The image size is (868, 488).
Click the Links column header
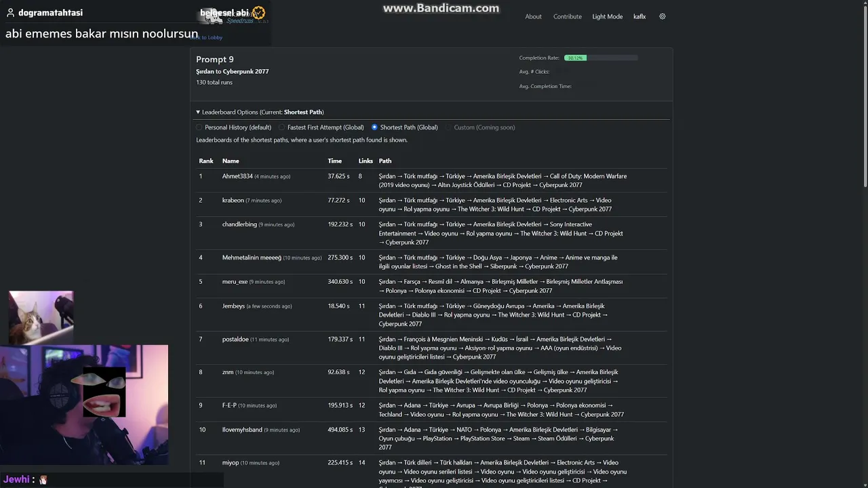366,161
